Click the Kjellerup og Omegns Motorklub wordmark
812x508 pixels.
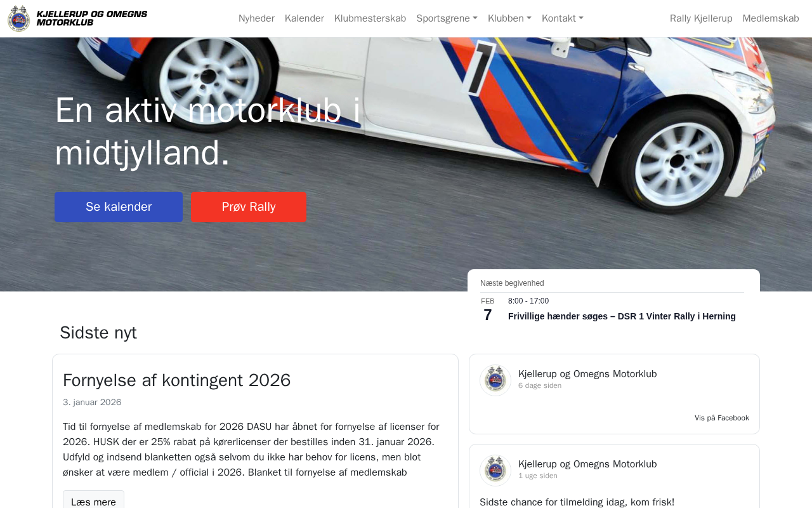pyautogui.click(x=91, y=18)
